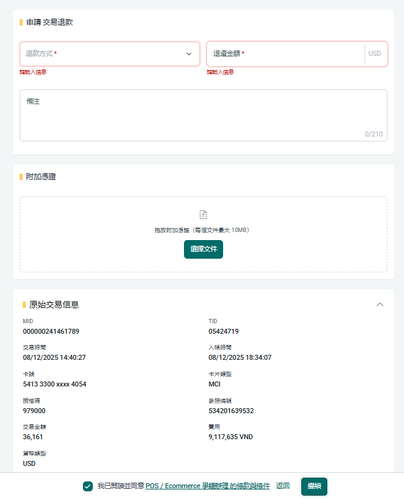
Task: Select the currency type value USD
Action: click(29, 463)
